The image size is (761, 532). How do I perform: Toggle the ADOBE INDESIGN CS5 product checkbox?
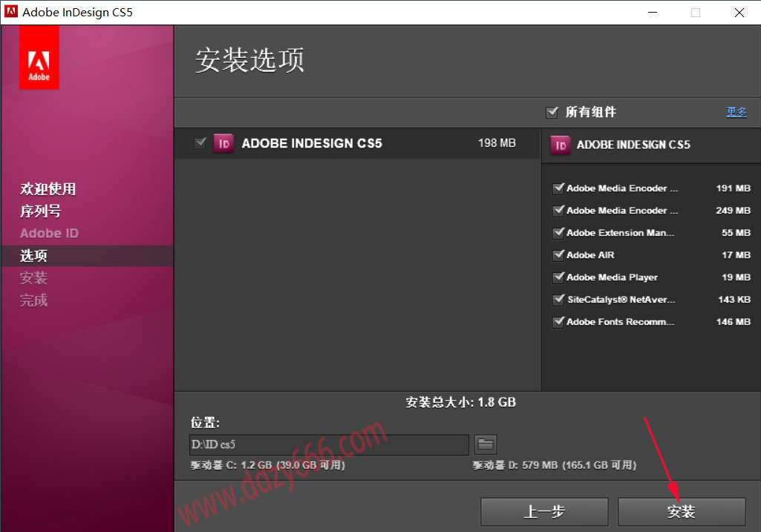click(x=200, y=143)
